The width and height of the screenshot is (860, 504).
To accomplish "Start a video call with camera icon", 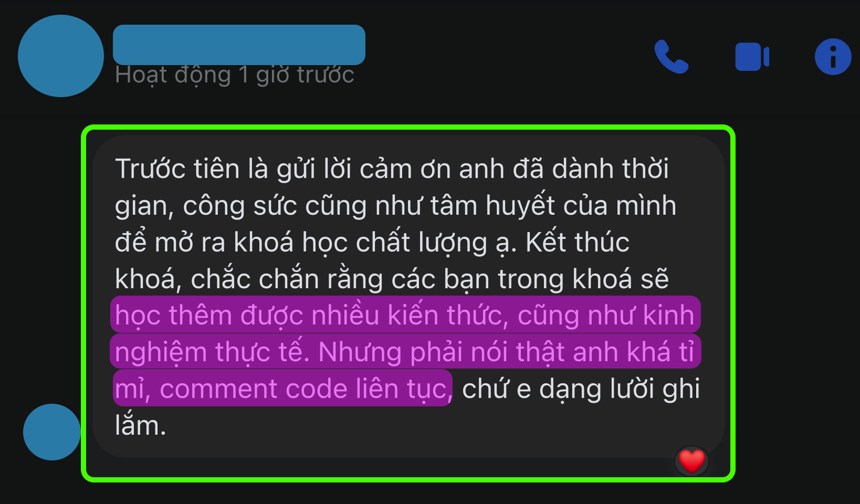I will [x=752, y=57].
